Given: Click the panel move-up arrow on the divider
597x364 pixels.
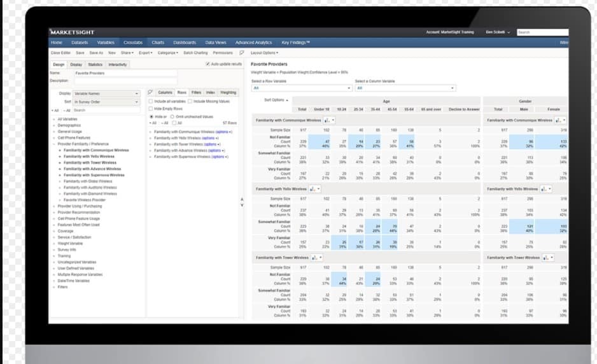Looking at the screenshot, I should click(241, 200).
